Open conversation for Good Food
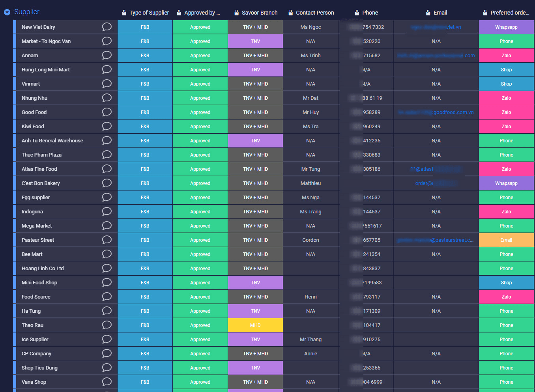Viewport: 535px width, 392px height. coord(107,112)
